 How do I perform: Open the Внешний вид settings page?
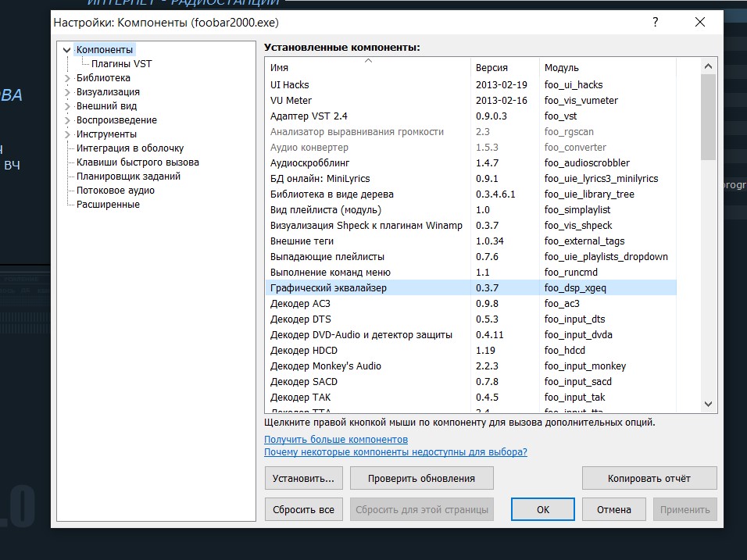click(106, 106)
